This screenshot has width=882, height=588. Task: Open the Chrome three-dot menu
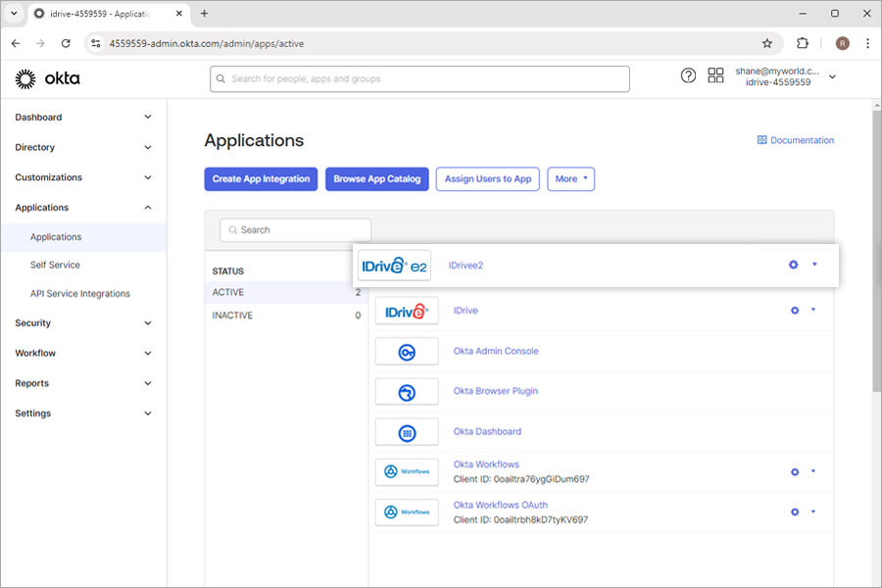tap(867, 43)
